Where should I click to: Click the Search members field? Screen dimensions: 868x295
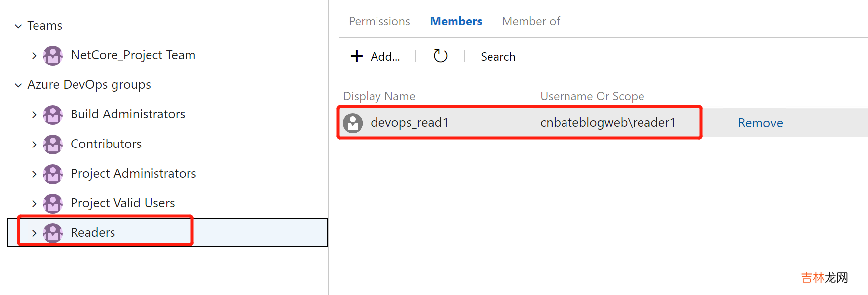pyautogui.click(x=498, y=57)
